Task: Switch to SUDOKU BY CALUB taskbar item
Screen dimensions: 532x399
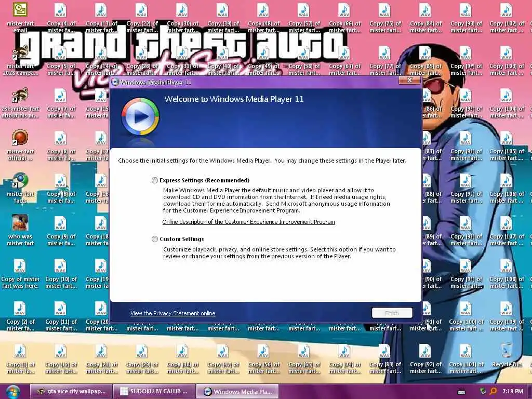Action: click(154, 392)
